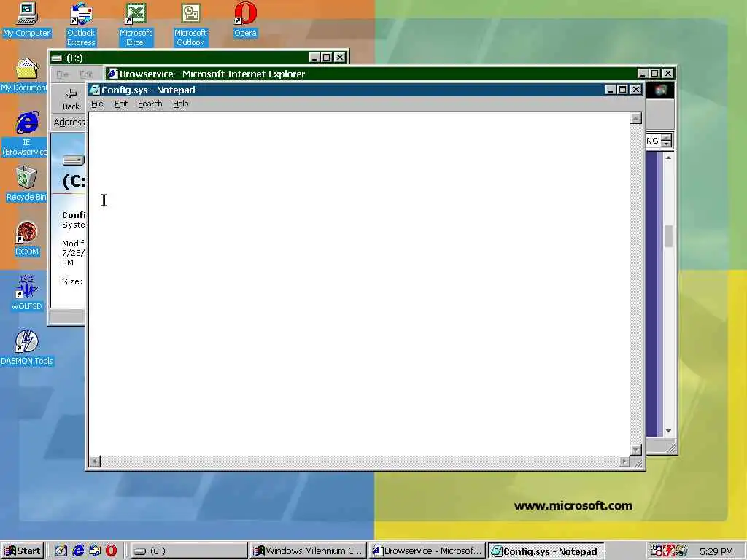This screenshot has width=747, height=560.
Task: Click the system tray clock showing 5:29 PM
Action: pos(716,551)
